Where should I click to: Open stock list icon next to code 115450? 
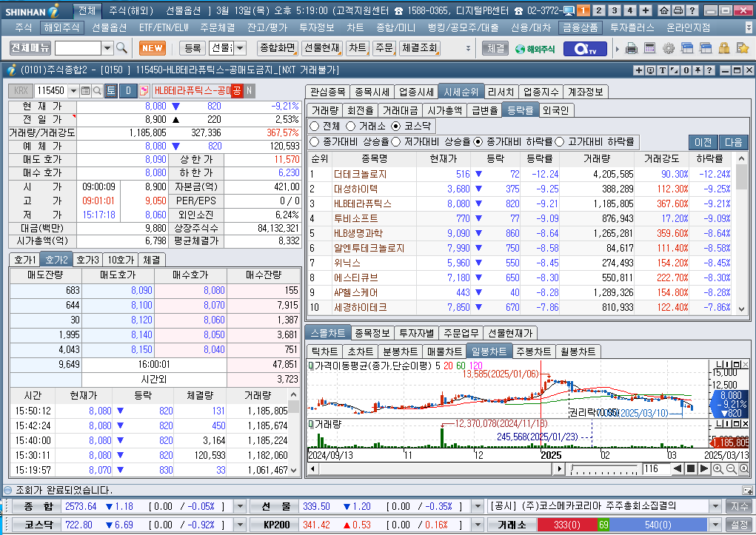point(85,90)
